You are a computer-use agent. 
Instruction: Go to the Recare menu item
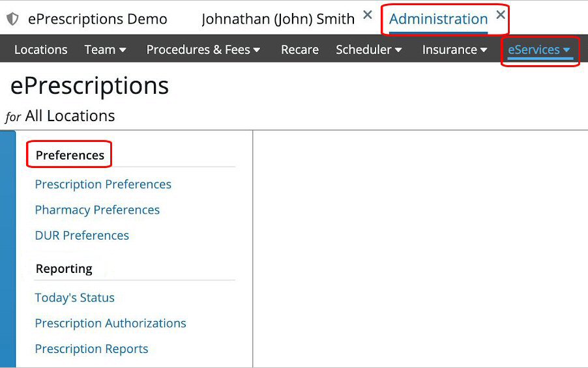tap(299, 50)
